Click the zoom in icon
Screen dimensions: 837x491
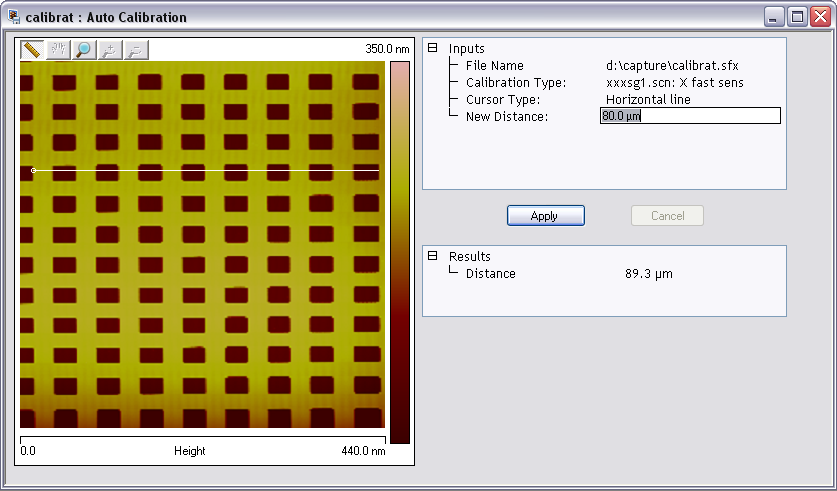coord(110,49)
